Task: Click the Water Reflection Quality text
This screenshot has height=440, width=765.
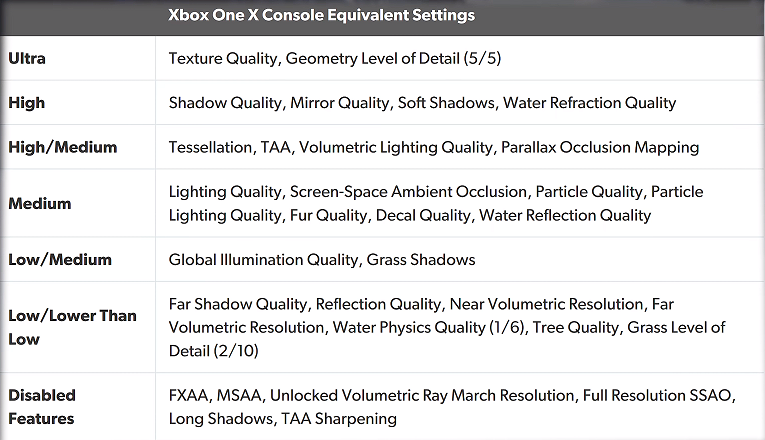Action: point(564,215)
